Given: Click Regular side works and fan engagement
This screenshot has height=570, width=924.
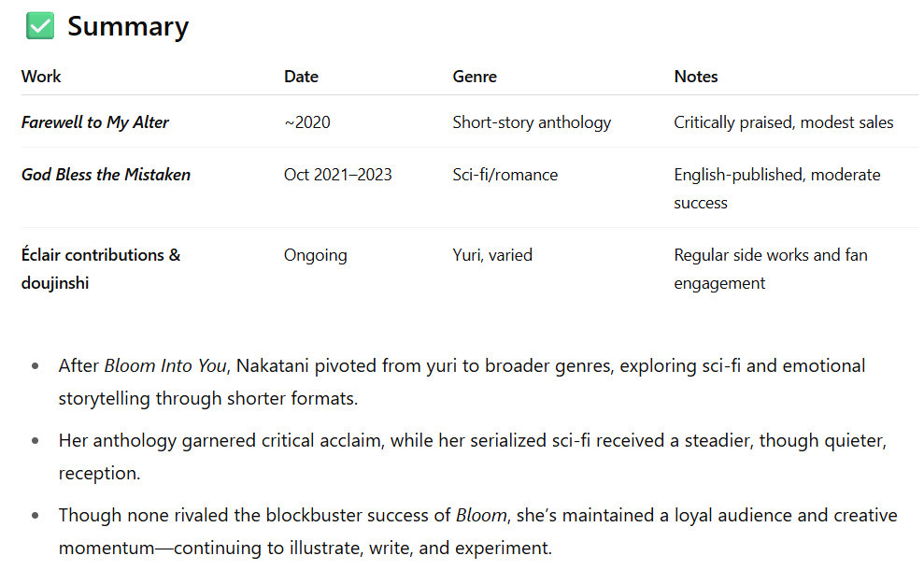Looking at the screenshot, I should click(x=771, y=269).
